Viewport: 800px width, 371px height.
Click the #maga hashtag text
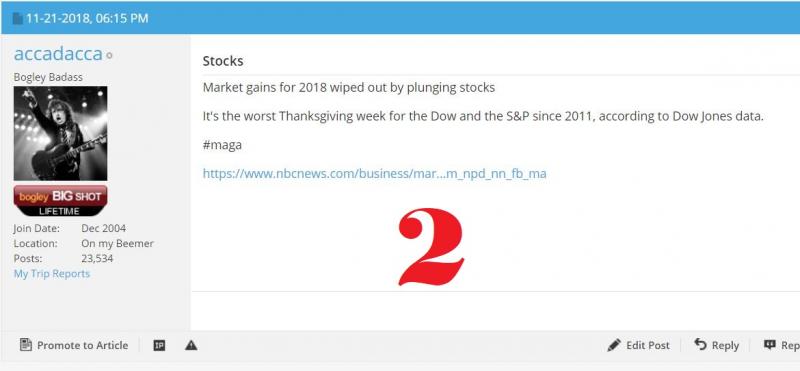point(222,145)
